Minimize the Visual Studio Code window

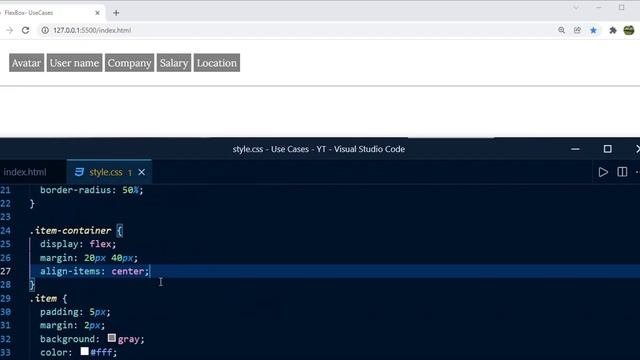pos(576,149)
